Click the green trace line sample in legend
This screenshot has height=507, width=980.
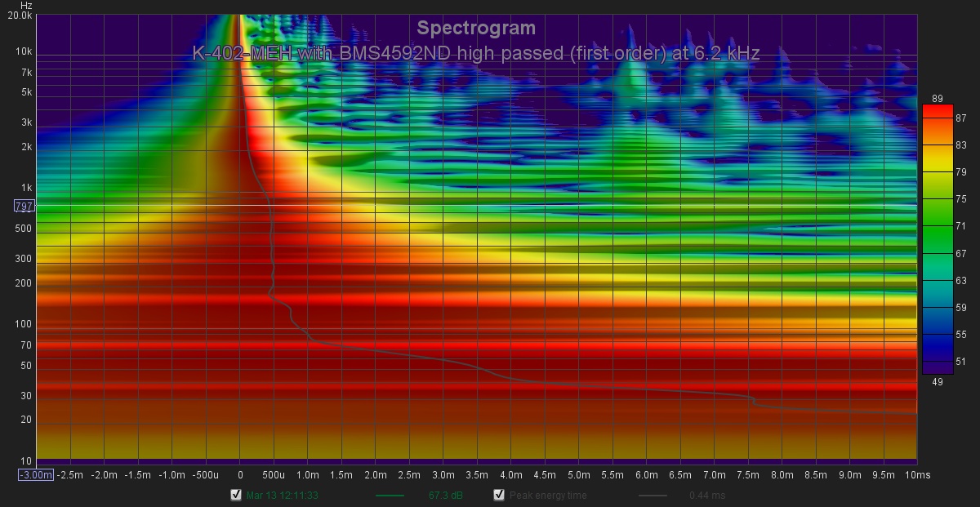[390, 495]
